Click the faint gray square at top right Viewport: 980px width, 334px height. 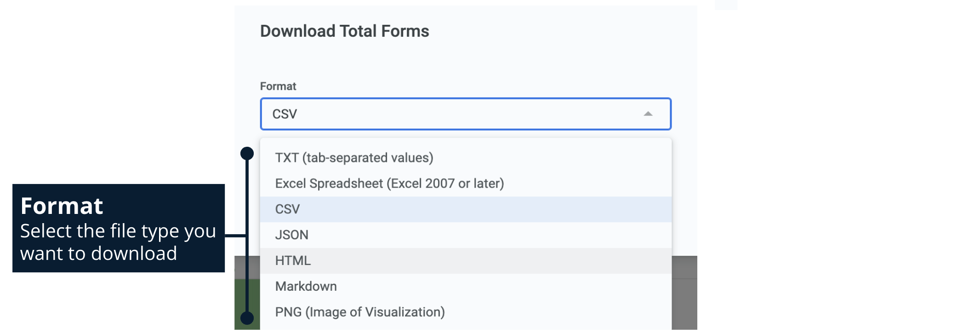coord(726,5)
